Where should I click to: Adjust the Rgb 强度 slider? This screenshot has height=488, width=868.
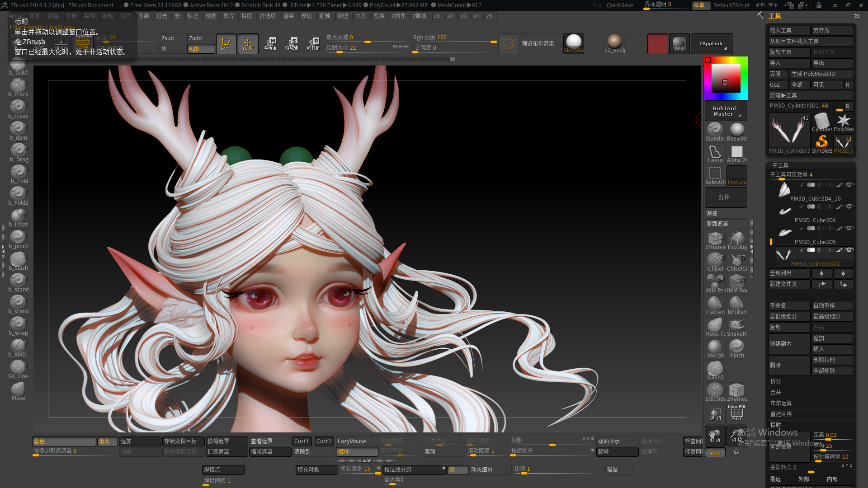tap(454, 38)
